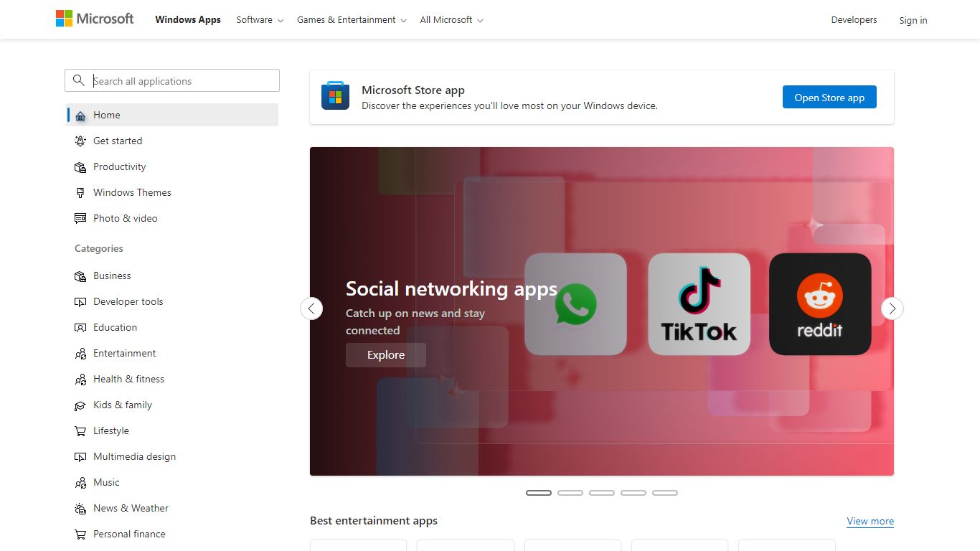Click the Productivity sidebar icon
The height and width of the screenshot is (551, 980).
pyautogui.click(x=80, y=167)
